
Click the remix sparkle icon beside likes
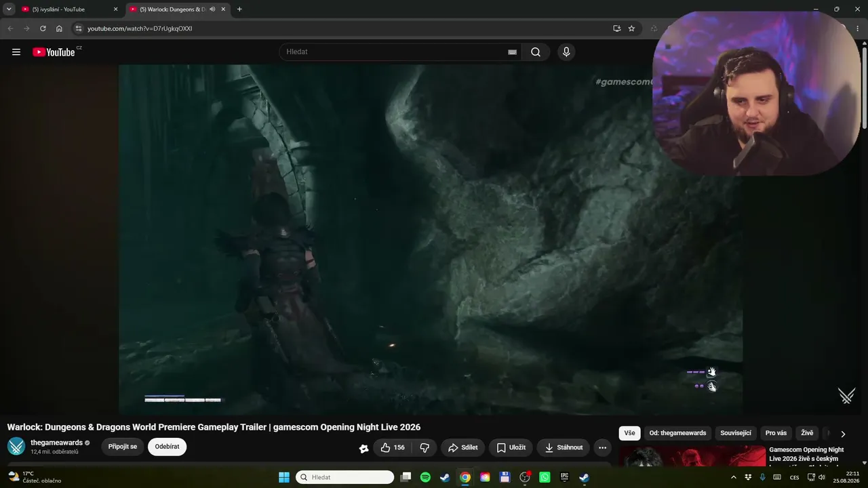[363, 448]
